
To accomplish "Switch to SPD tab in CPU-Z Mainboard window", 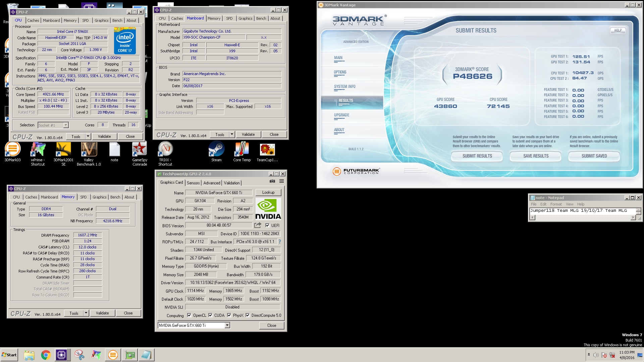I will 229,18.
